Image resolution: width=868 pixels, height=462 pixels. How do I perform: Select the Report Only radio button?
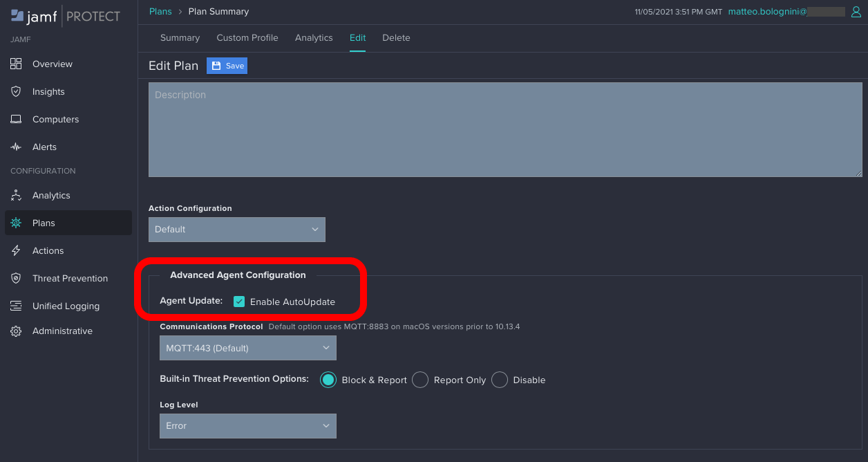pyautogui.click(x=420, y=380)
